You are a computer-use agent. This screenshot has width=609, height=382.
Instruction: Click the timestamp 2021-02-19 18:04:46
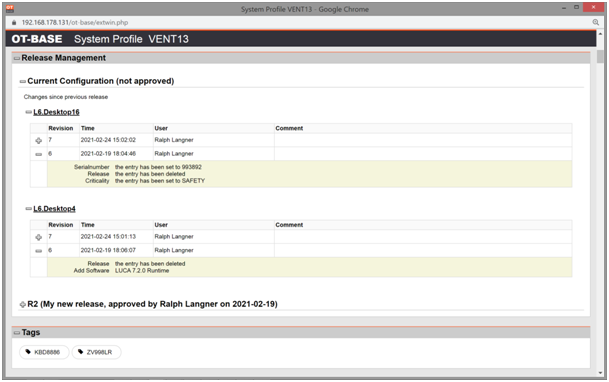(x=108, y=154)
